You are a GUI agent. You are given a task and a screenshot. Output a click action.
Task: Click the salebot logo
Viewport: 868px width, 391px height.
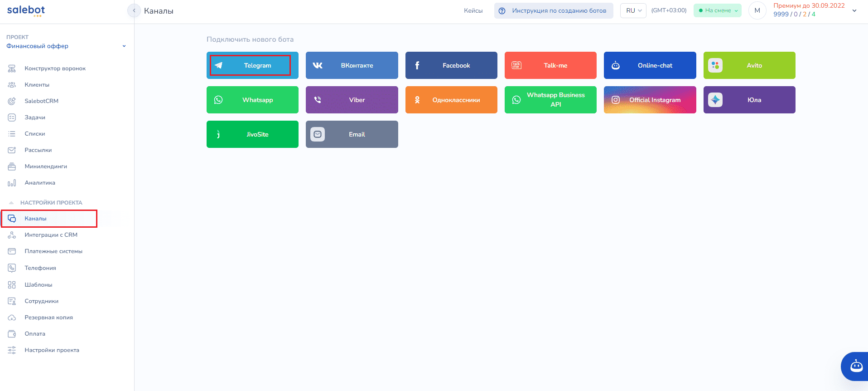[x=26, y=11]
